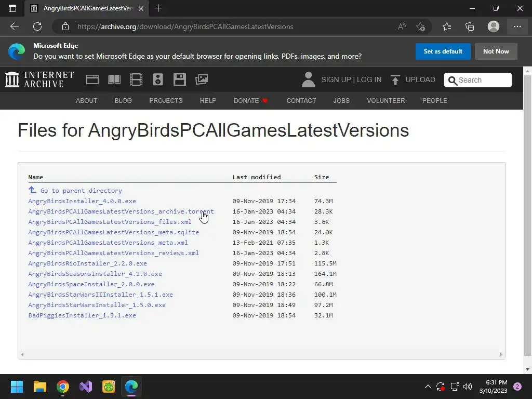Open the PROJECTS menu item
This screenshot has height=399, width=532.
coord(166,101)
